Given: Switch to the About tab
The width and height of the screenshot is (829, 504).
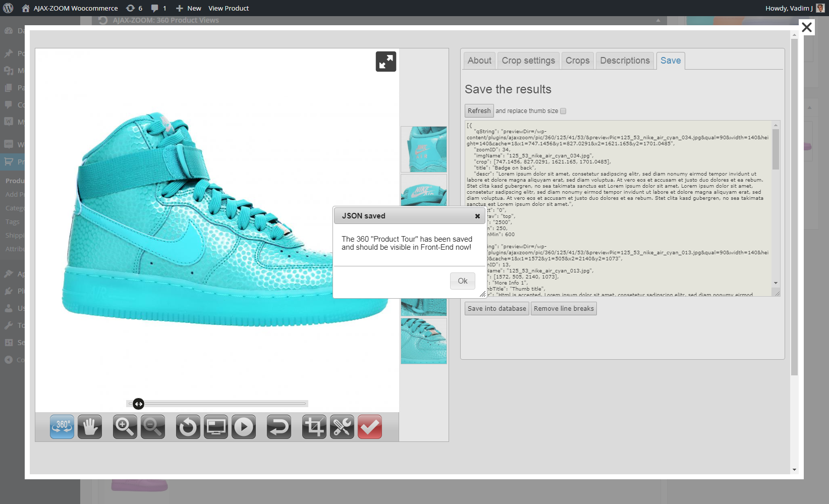Looking at the screenshot, I should coord(479,61).
